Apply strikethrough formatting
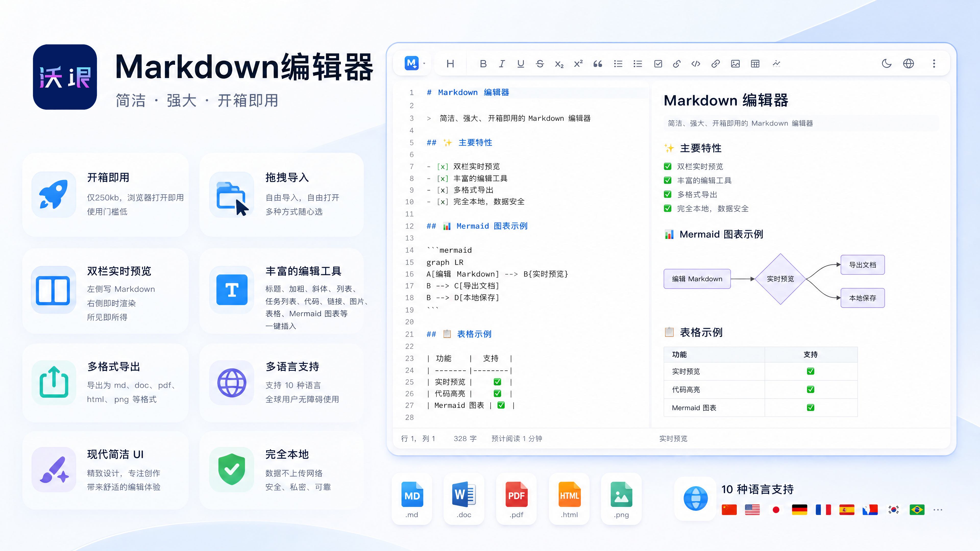This screenshot has width=980, height=551. coord(540,64)
